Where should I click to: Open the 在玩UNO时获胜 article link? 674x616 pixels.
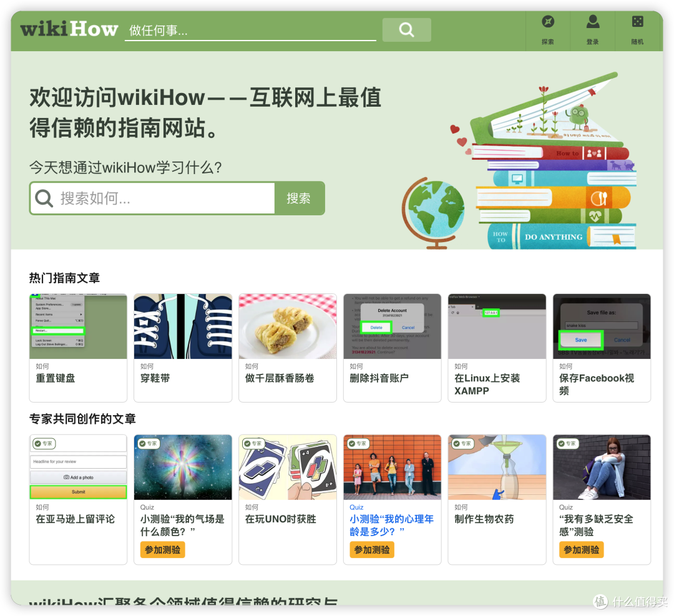click(x=281, y=519)
